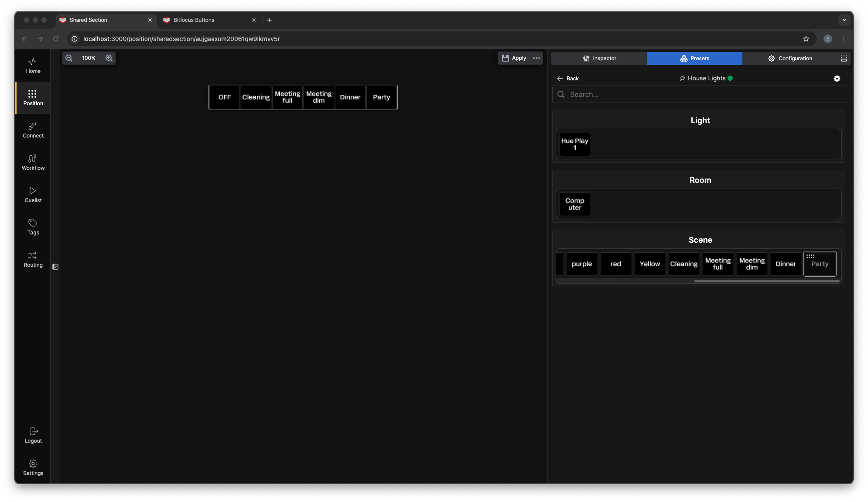Expand the tab search dropdown
The height and width of the screenshot is (502, 868).
point(844,20)
